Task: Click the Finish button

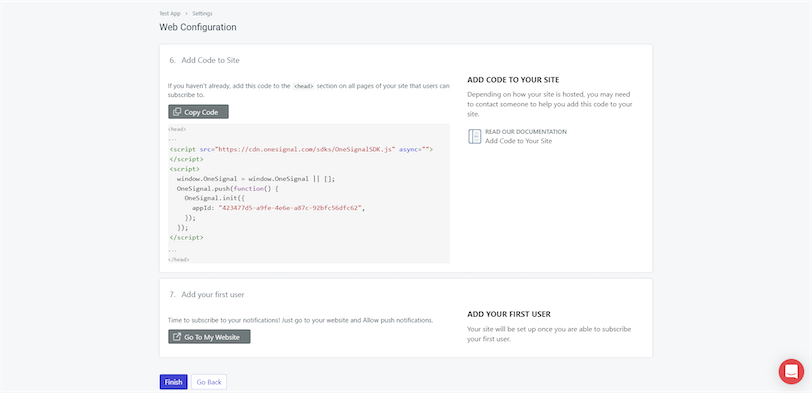Action: (x=173, y=382)
